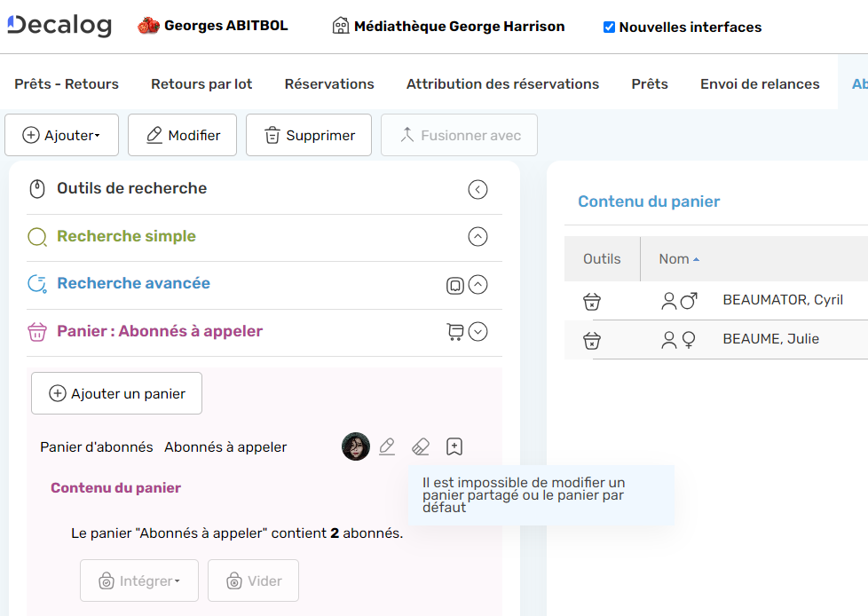Viewport: 868px width, 616px height.
Task: Click the clock icon beside Outils de recherche
Action: (35, 188)
